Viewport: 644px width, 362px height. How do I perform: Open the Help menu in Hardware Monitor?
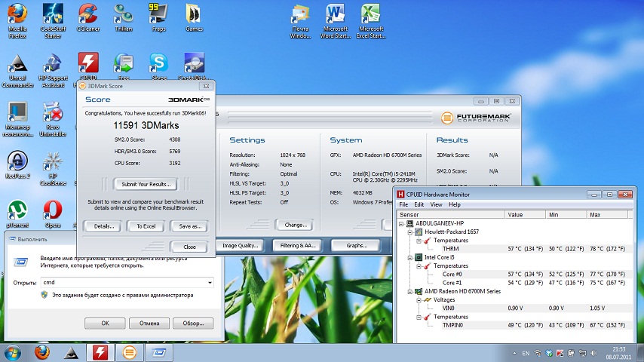coord(454,204)
